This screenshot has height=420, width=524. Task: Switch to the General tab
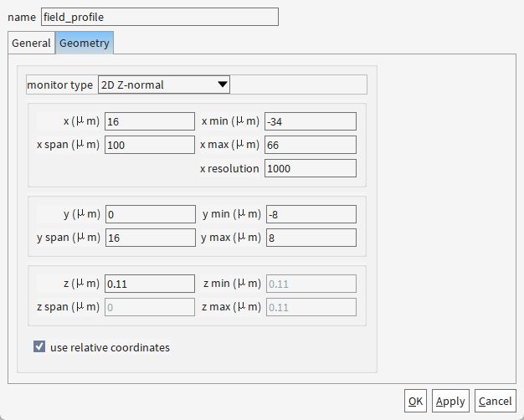[x=32, y=44]
